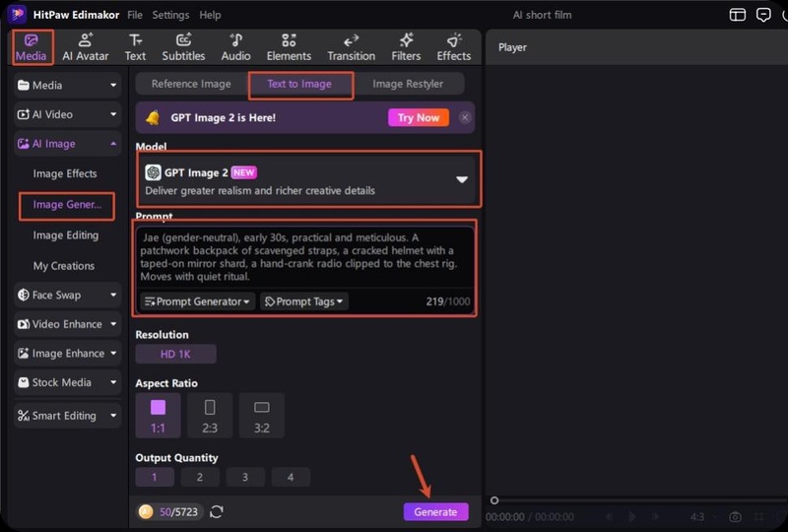Screen dimensions: 788x532
Task: Set output quantity to 3
Action: pyautogui.click(x=245, y=477)
